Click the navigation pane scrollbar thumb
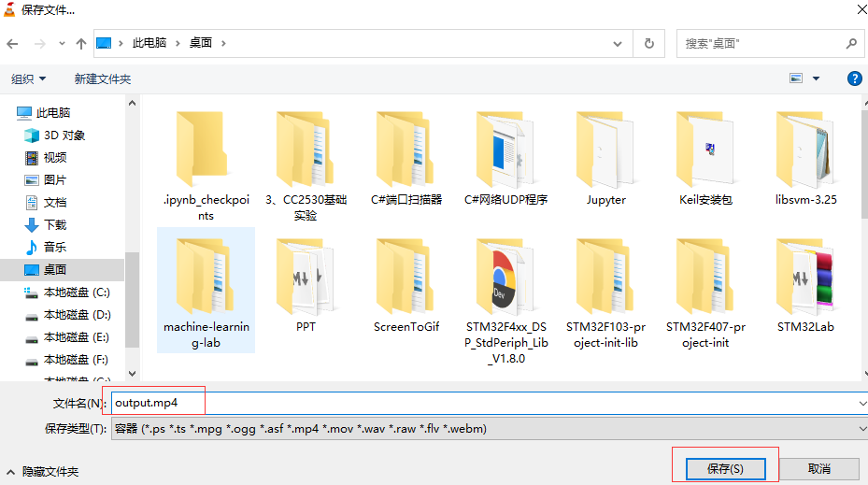Viewport: 868px width, 485px height. (132, 300)
